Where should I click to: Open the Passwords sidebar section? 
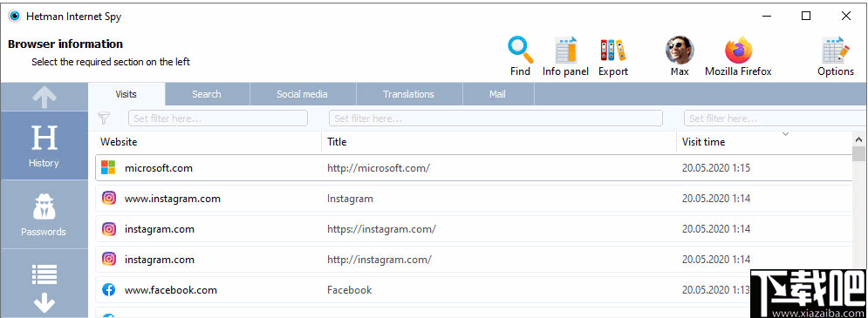(x=44, y=214)
